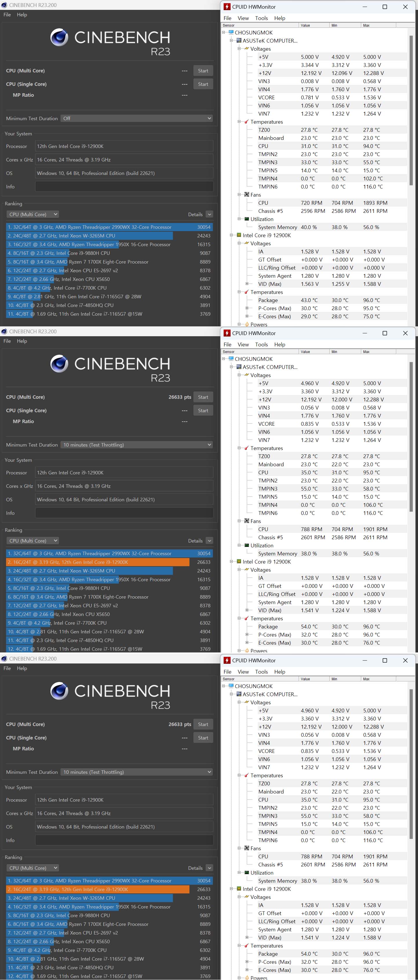Select the CHOSUNGMOK computer icon in top HWMonitor
Viewport: 418px width, 980px height.
tap(231, 32)
